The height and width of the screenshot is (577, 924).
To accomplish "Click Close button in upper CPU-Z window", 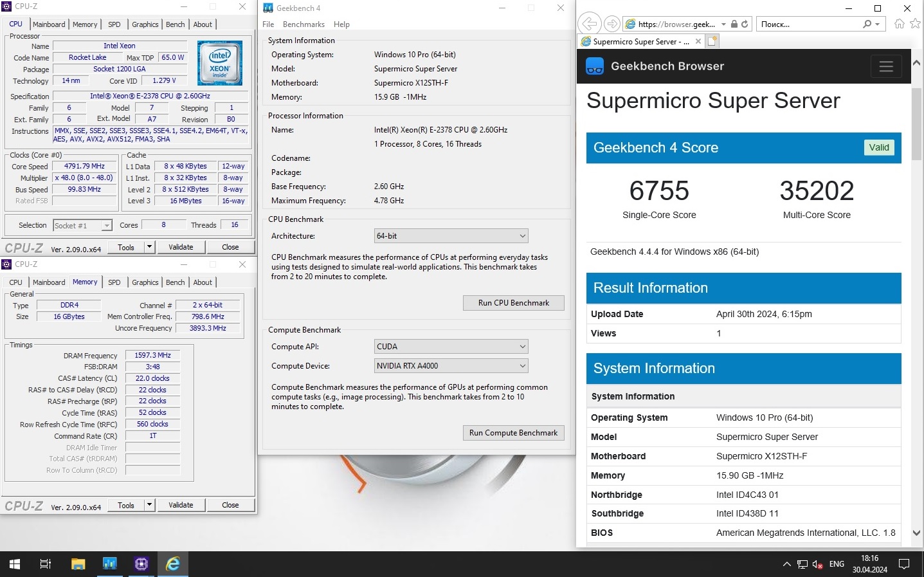I will click(230, 247).
